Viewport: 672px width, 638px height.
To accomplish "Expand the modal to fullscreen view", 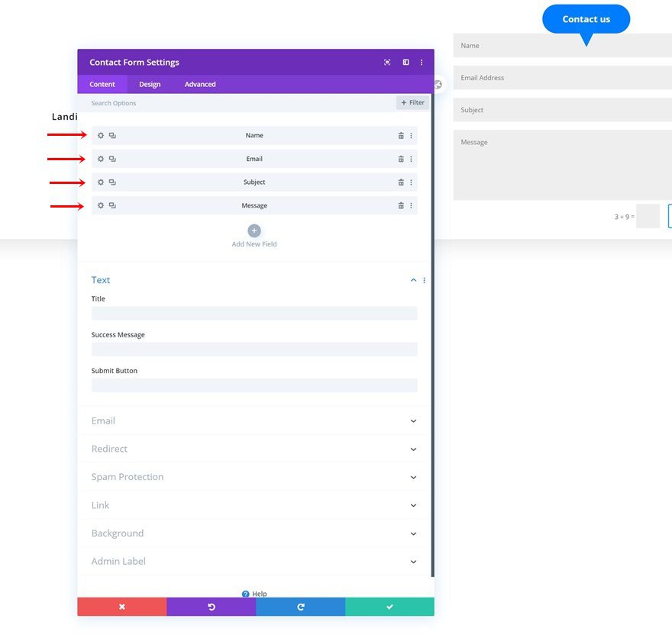I will [x=387, y=63].
